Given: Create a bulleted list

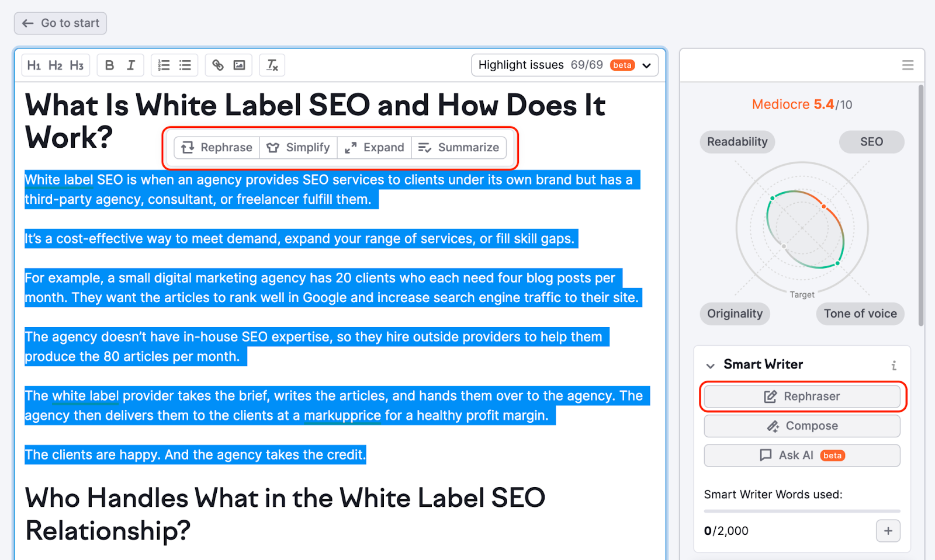Looking at the screenshot, I should [185, 65].
